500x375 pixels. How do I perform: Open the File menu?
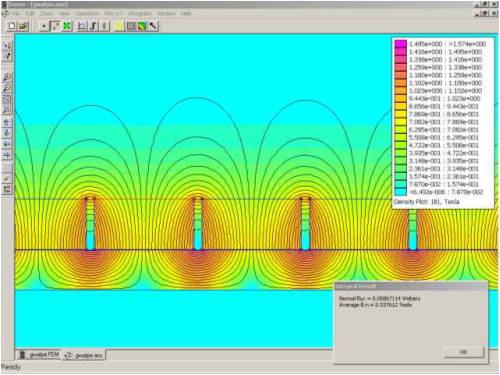point(16,14)
